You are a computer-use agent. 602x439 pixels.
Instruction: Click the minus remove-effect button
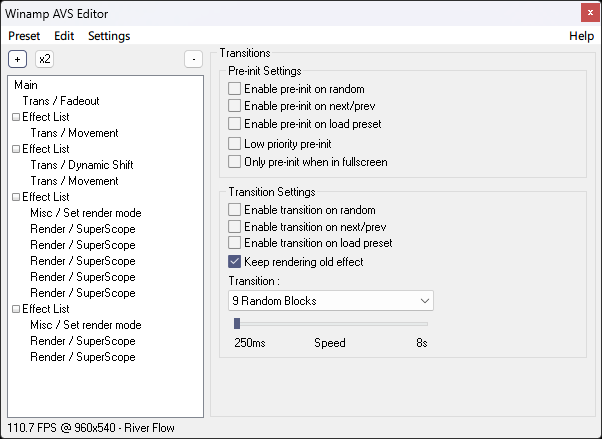pos(194,59)
